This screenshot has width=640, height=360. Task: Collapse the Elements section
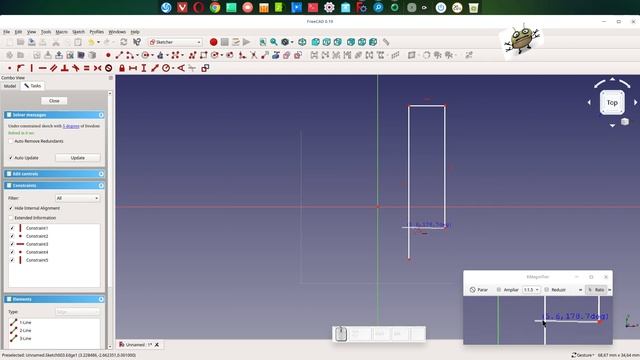tap(101, 299)
